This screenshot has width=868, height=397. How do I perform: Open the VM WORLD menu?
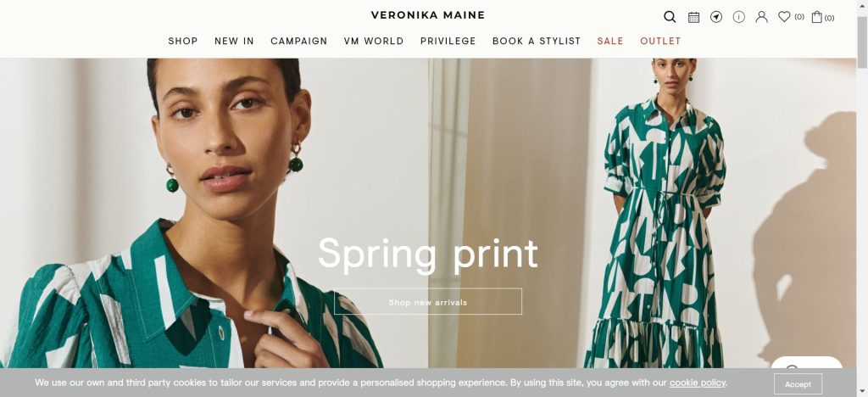point(374,41)
